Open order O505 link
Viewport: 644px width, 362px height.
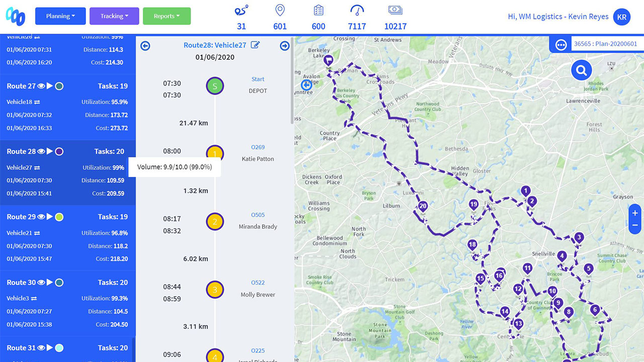(x=258, y=215)
